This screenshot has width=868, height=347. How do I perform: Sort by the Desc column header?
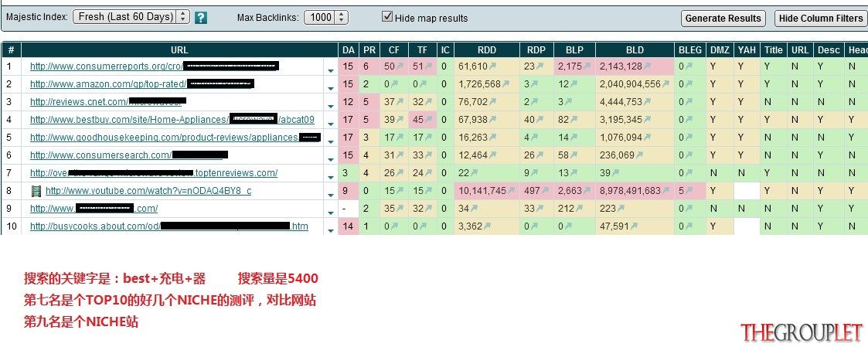[x=829, y=49]
